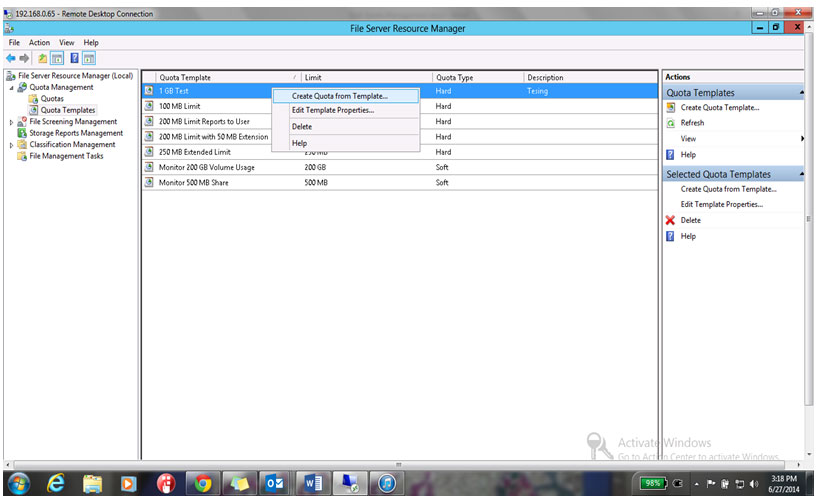The height and width of the screenshot is (500, 821).
Task: Select the Quota Templates tree node
Action: [68, 110]
